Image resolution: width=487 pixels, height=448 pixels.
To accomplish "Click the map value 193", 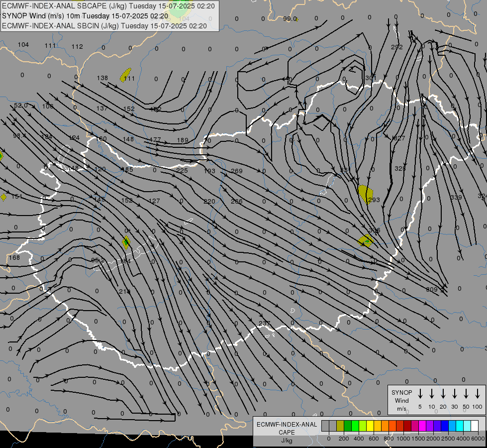I will 209,171.
